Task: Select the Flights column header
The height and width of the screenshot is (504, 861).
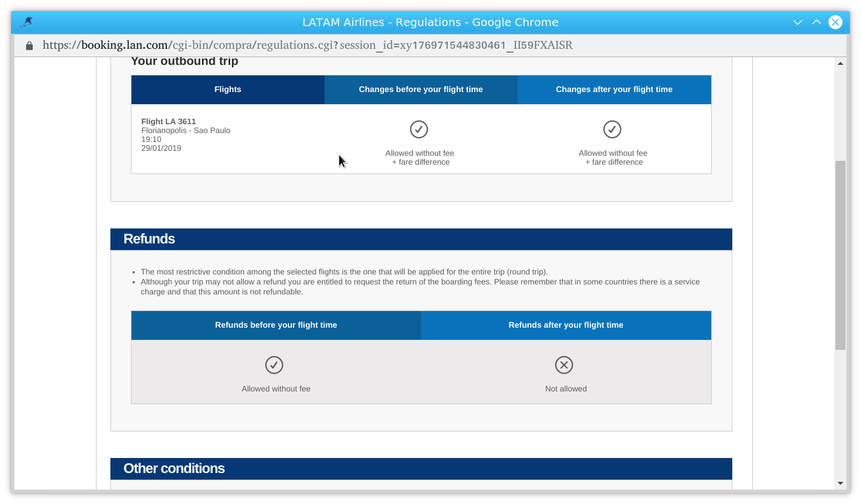Action: coord(228,90)
